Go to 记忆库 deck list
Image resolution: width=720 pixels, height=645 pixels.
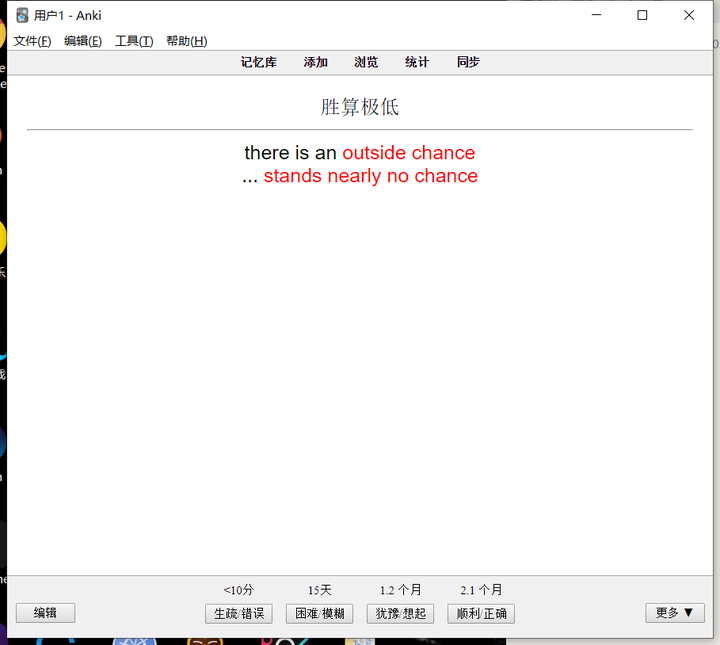[x=259, y=62]
